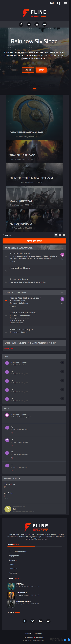Click the Start New Topic button
Viewport: 71px width, 644px height.
(x=34, y=241)
